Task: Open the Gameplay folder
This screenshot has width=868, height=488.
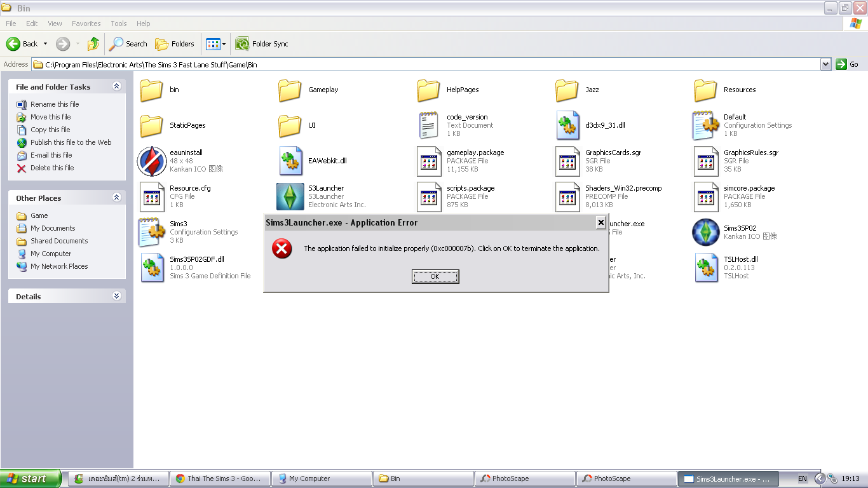Action: (x=290, y=90)
